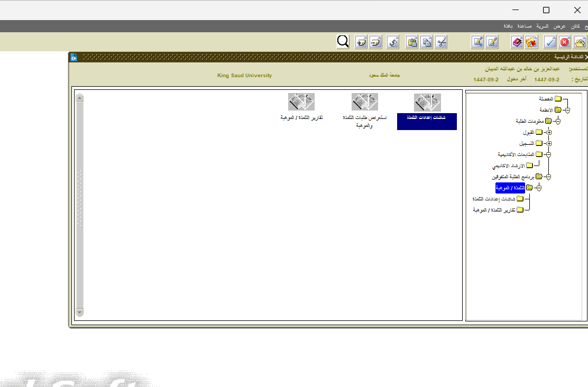The image size is (588, 387).
Task: Expand the التسجيل tree node
Action: pos(548,143)
